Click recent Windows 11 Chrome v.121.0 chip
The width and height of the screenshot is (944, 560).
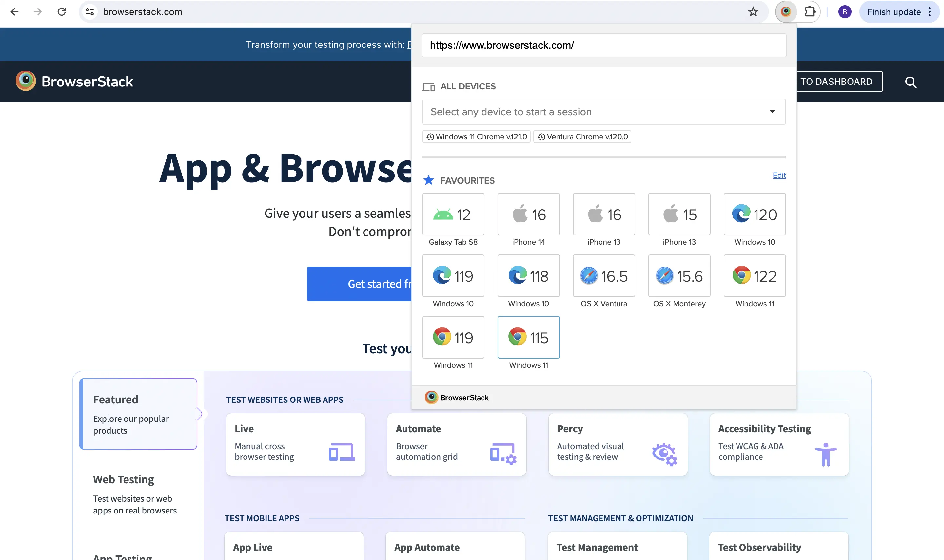click(x=476, y=137)
